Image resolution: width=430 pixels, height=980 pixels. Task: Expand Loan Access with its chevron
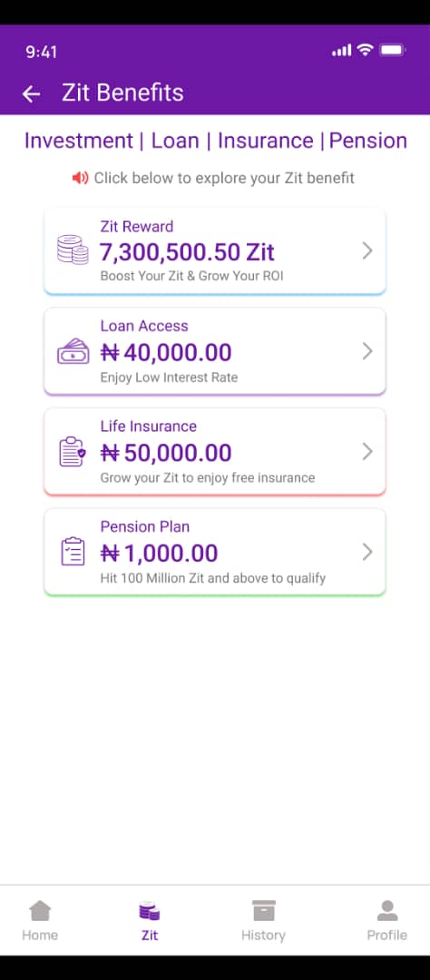[367, 351]
